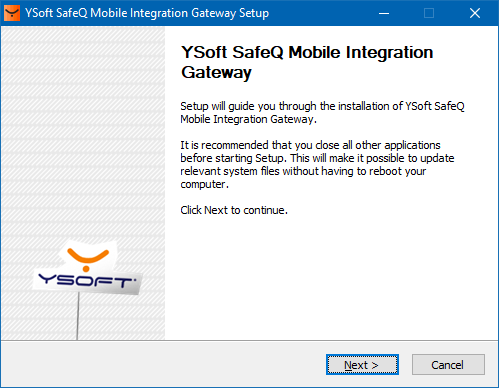
Task: Click the 'Click Next to continue.' line
Action: [234, 210]
